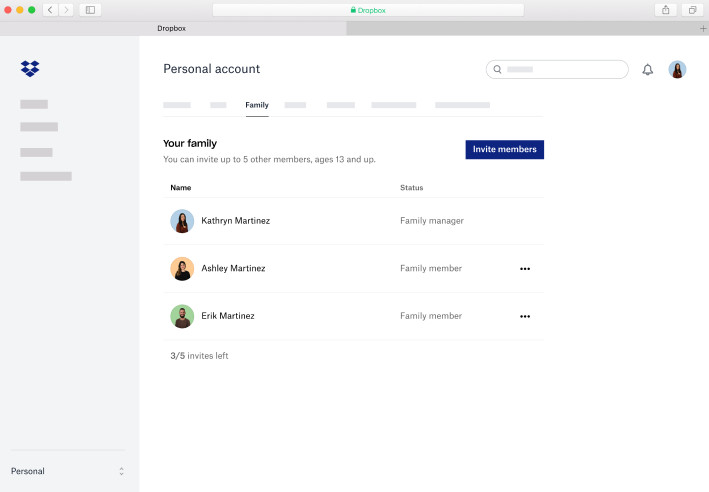Click the Ashley Martinez name

click(x=233, y=268)
